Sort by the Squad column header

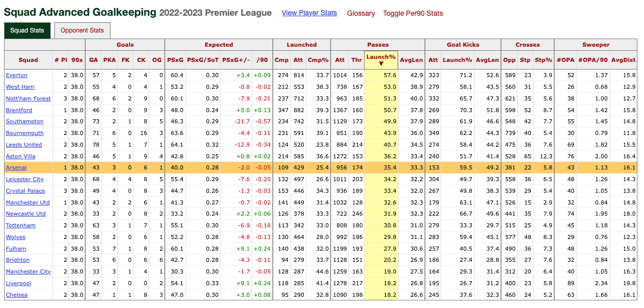coord(28,60)
